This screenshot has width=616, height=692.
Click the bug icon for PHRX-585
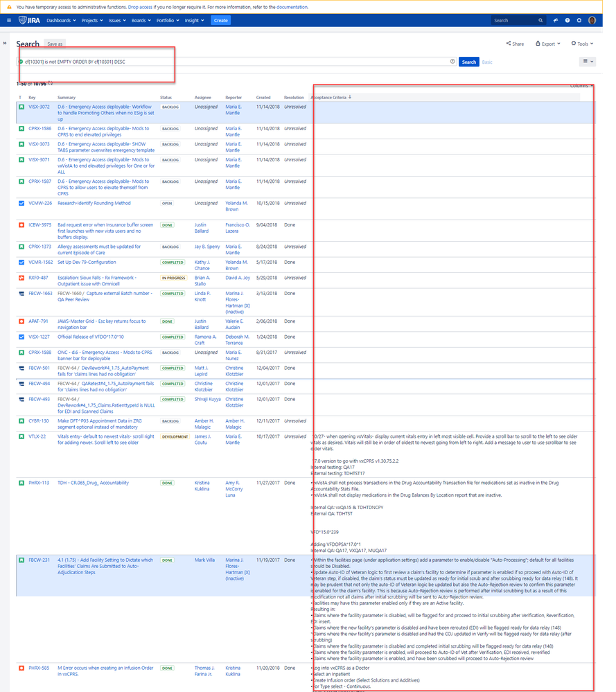pyautogui.click(x=21, y=668)
